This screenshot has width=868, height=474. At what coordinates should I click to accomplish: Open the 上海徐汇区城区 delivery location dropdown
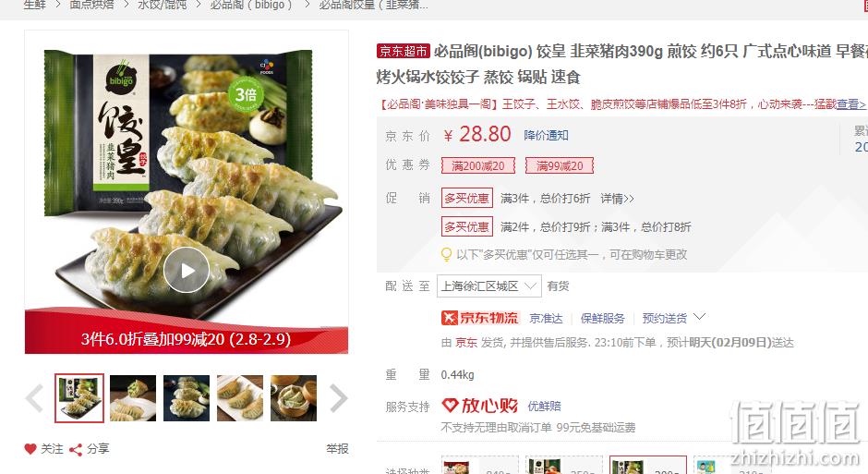489,286
